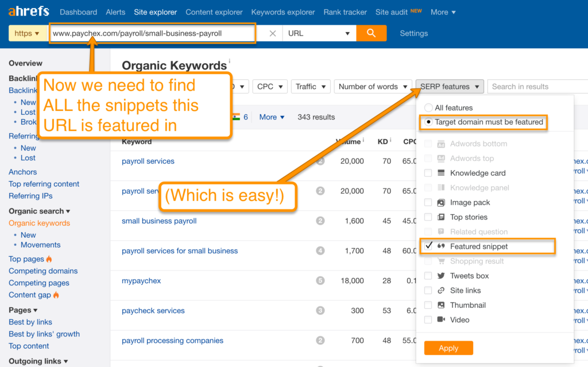The width and height of the screenshot is (588, 367).
Task: Open Keywords explorer tab
Action: pos(283,12)
